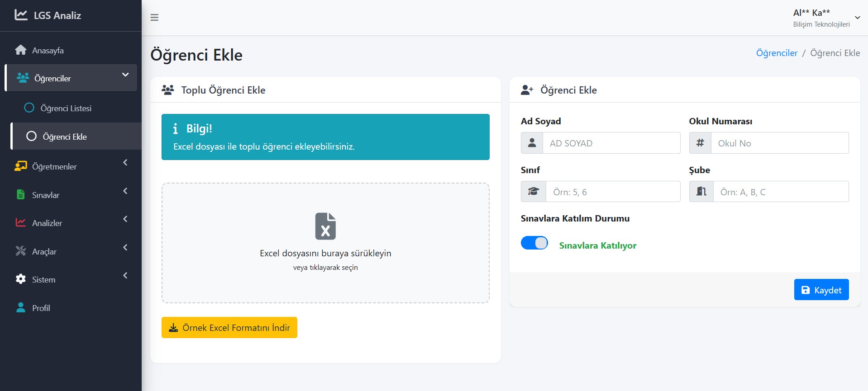
Task: Expand the Öğretmenler menu chevron
Action: click(x=125, y=163)
